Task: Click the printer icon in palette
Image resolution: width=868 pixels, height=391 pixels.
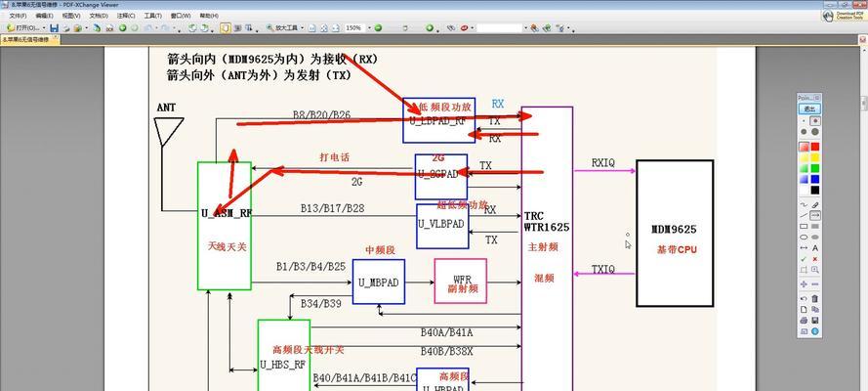Action: (x=804, y=320)
